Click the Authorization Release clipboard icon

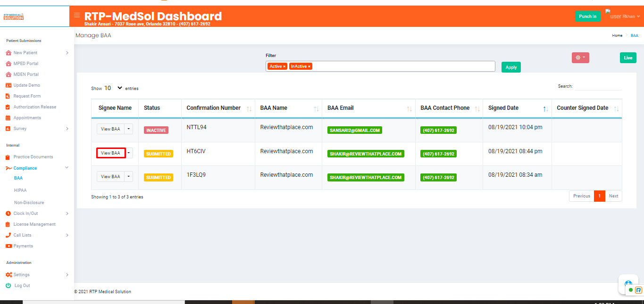tap(8, 107)
